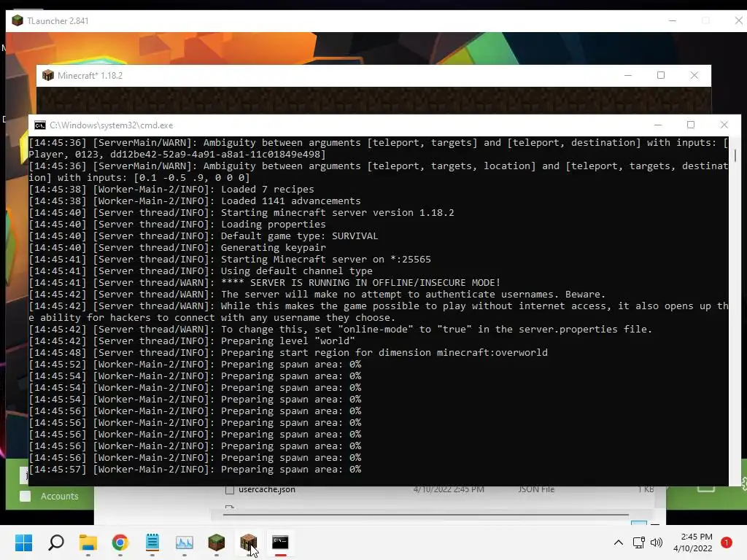Click the cmd window vertical scrollbar
This screenshot has height=560, width=747.
click(x=735, y=156)
